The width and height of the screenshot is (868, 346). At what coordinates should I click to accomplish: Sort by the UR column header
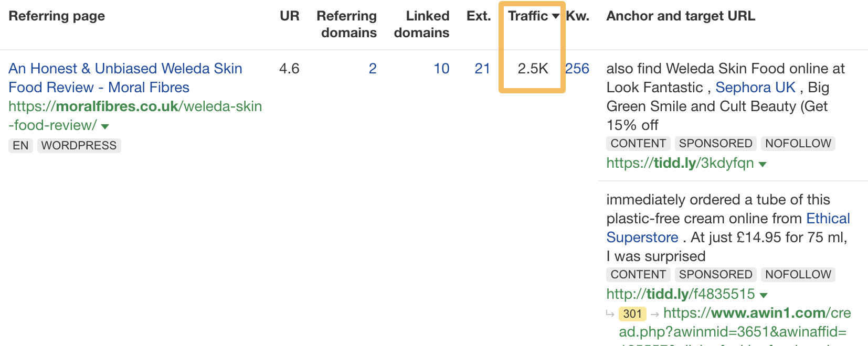(289, 16)
